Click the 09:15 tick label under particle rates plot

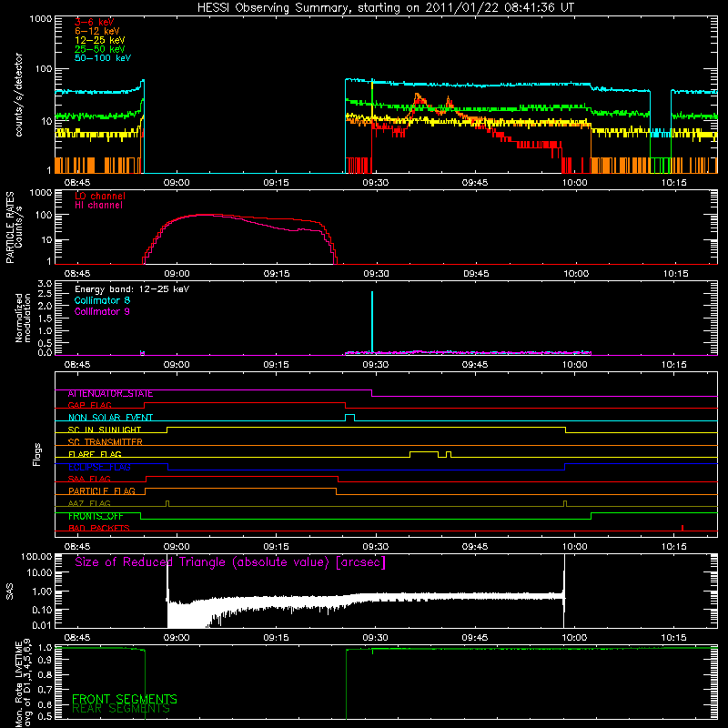tap(277, 274)
